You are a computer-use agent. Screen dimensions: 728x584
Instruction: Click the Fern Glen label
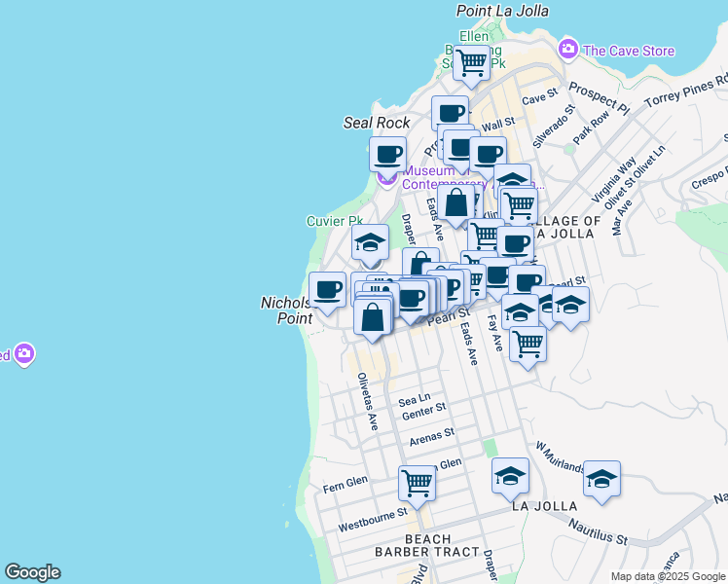click(x=346, y=484)
